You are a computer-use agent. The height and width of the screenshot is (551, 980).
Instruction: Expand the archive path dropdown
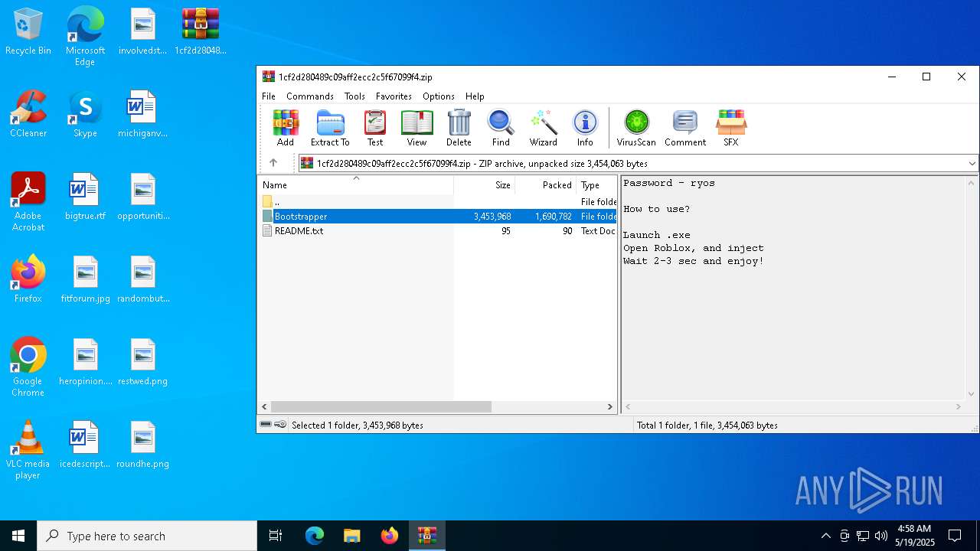click(x=972, y=163)
